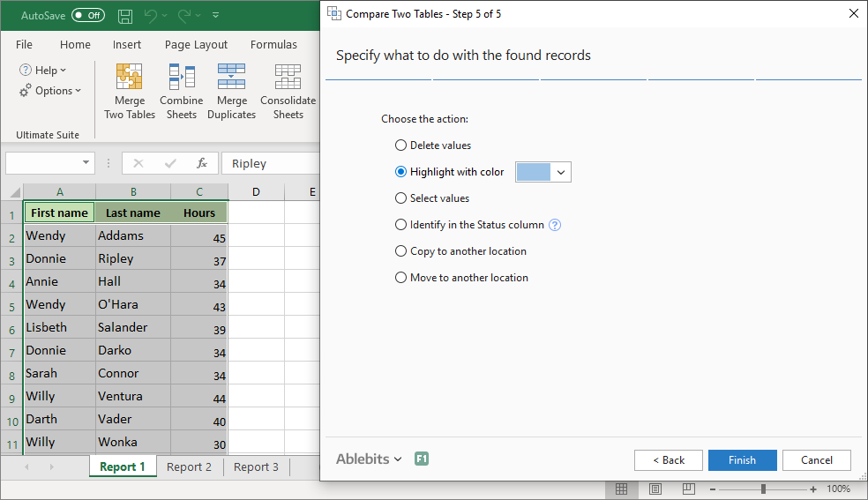Close the Compare Two Tables dialog
This screenshot has height=500, width=868.
(854, 13)
